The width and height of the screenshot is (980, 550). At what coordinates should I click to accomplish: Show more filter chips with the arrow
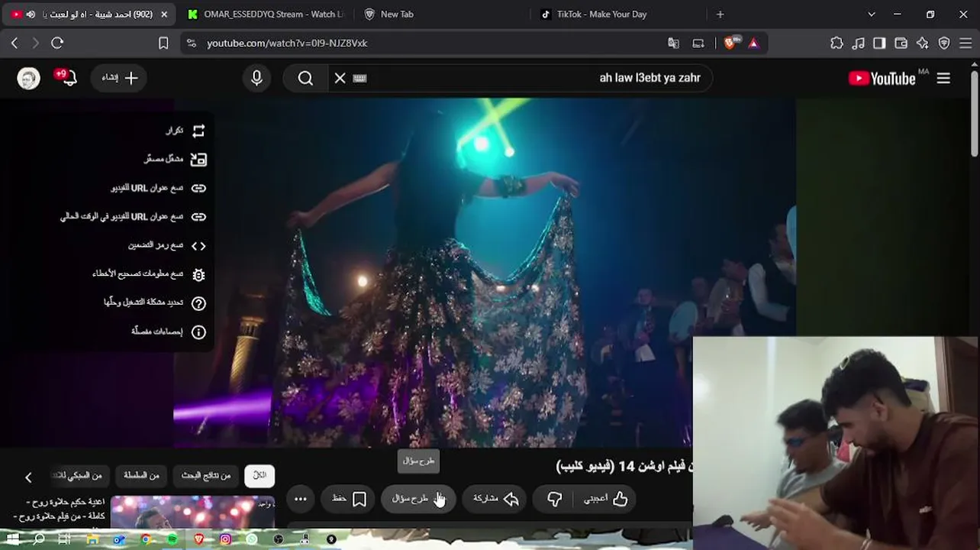click(28, 477)
